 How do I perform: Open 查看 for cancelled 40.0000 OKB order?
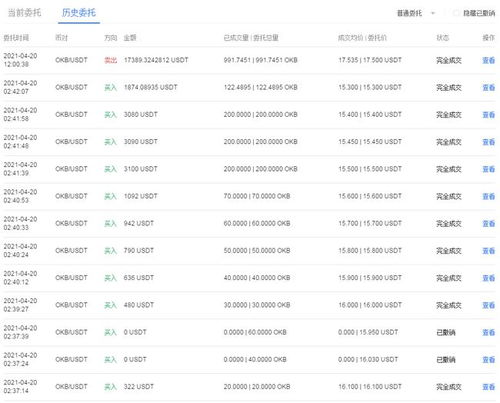click(488, 360)
